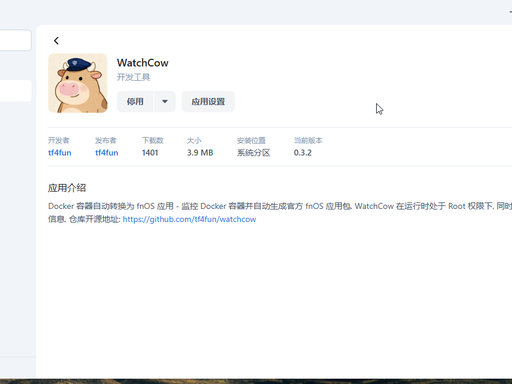Click the 当前版本 column label

(308, 140)
